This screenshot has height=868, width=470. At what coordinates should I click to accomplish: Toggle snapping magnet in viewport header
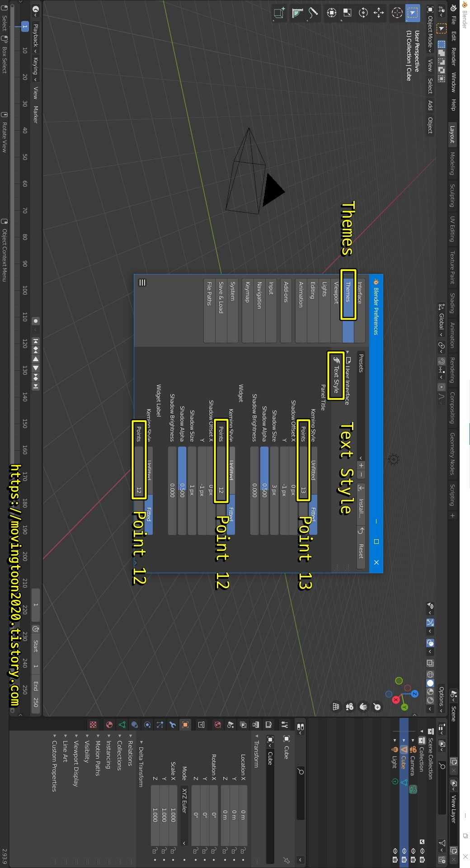click(x=442, y=361)
